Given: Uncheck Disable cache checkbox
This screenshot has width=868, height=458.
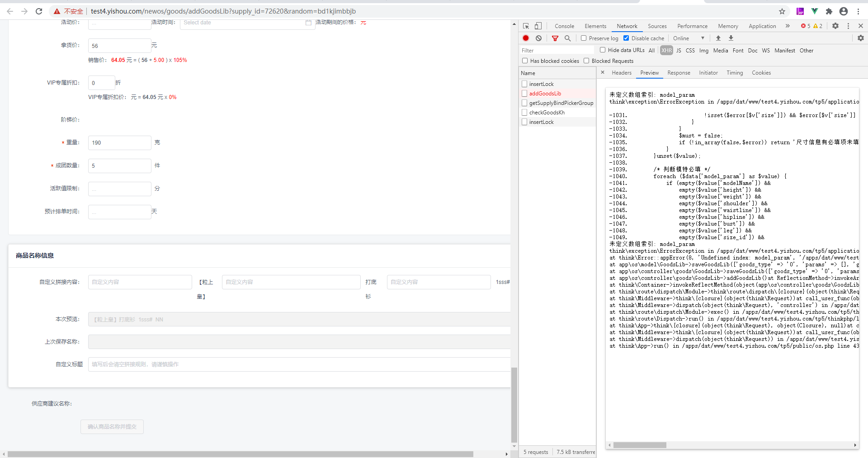Looking at the screenshot, I should 626,38.
